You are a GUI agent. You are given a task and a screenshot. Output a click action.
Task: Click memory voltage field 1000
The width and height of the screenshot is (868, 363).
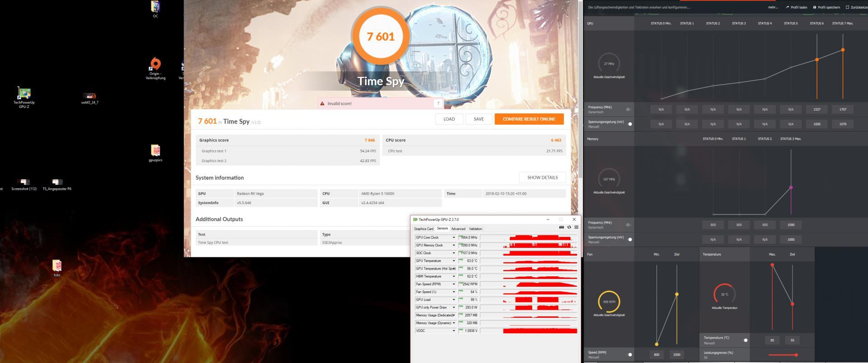(x=791, y=239)
